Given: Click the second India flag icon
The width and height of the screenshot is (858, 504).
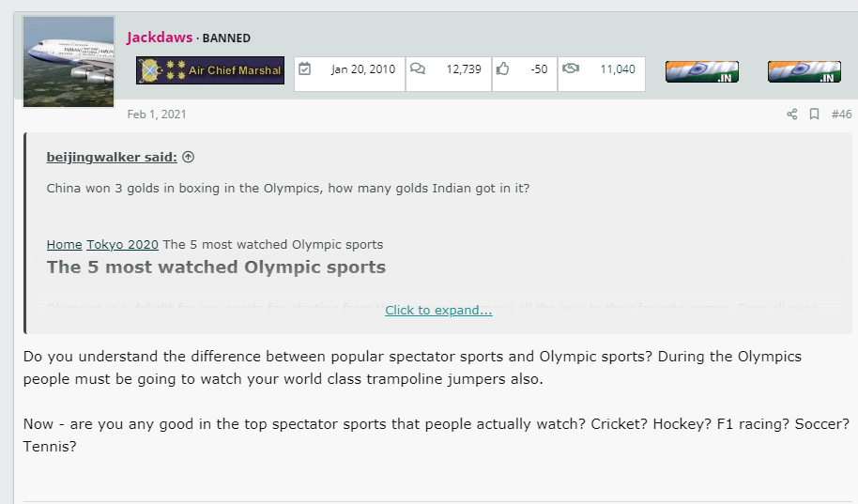Looking at the screenshot, I should (804, 71).
